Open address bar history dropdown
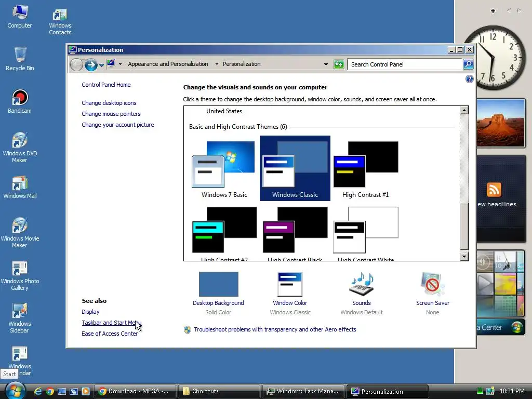Screen dimensions: 532x399 [x=326, y=64]
